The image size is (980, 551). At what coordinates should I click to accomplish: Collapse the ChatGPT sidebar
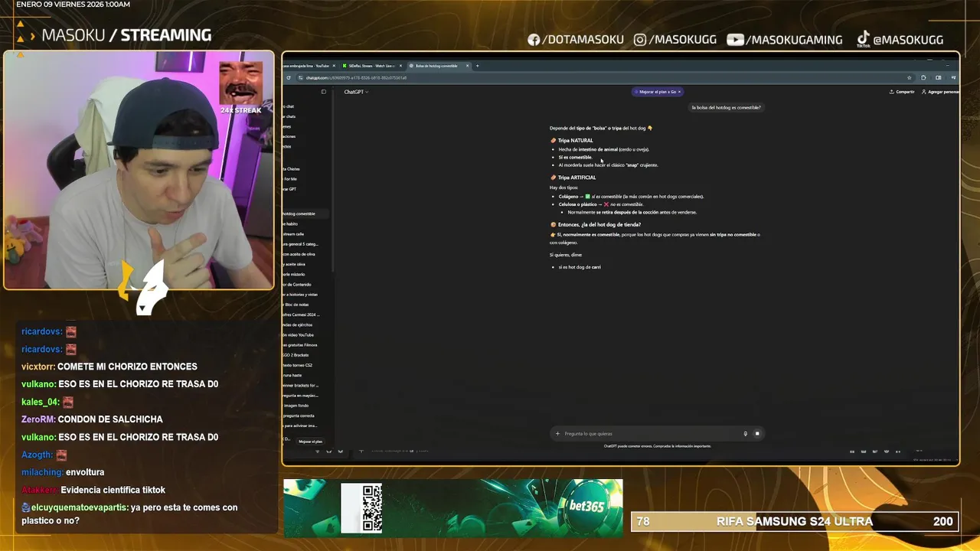[323, 92]
